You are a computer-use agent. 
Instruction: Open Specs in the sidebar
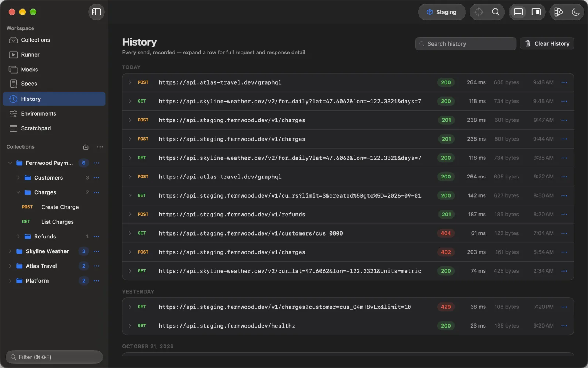(54, 84)
